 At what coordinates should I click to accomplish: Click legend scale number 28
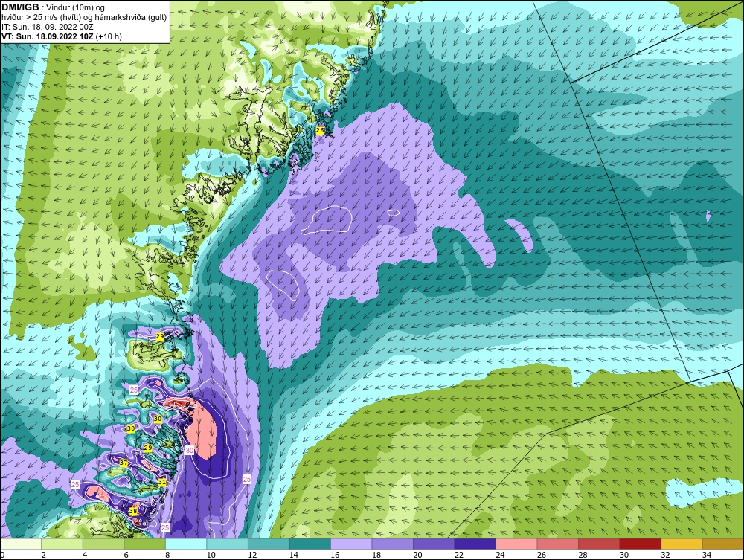coord(583,555)
